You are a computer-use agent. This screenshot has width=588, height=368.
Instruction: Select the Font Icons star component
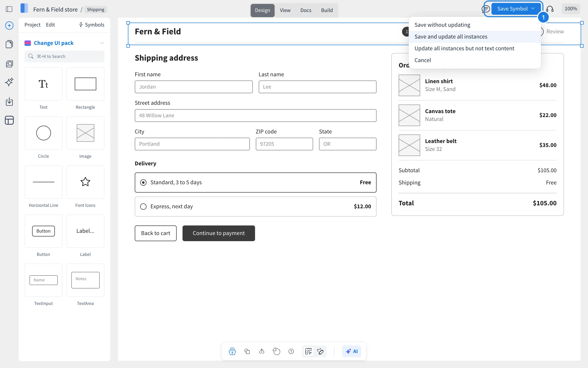[x=85, y=182]
